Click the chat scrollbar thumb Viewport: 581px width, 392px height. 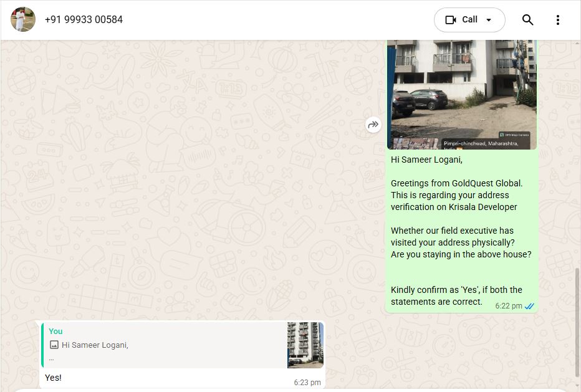[x=577, y=322]
